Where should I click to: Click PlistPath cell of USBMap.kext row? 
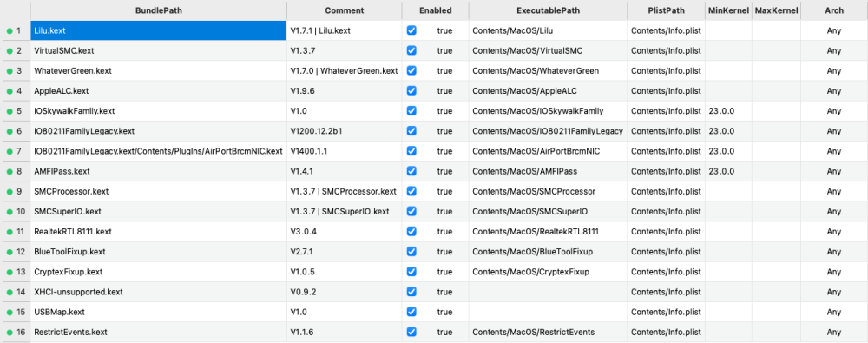(667, 312)
